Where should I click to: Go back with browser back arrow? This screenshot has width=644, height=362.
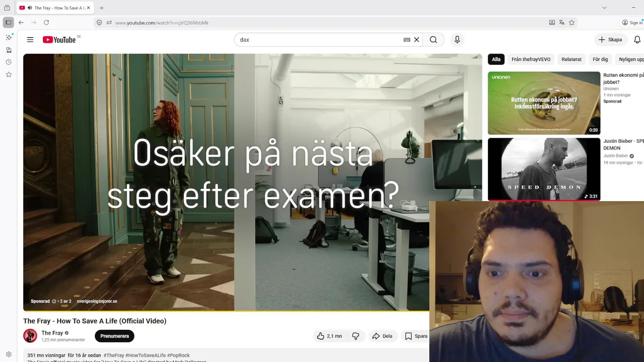[x=21, y=23]
